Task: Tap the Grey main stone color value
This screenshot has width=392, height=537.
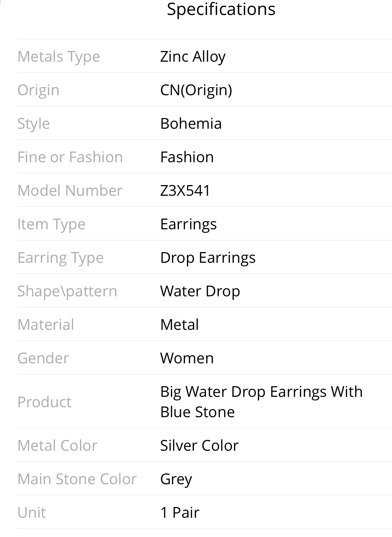Action: 176,479
